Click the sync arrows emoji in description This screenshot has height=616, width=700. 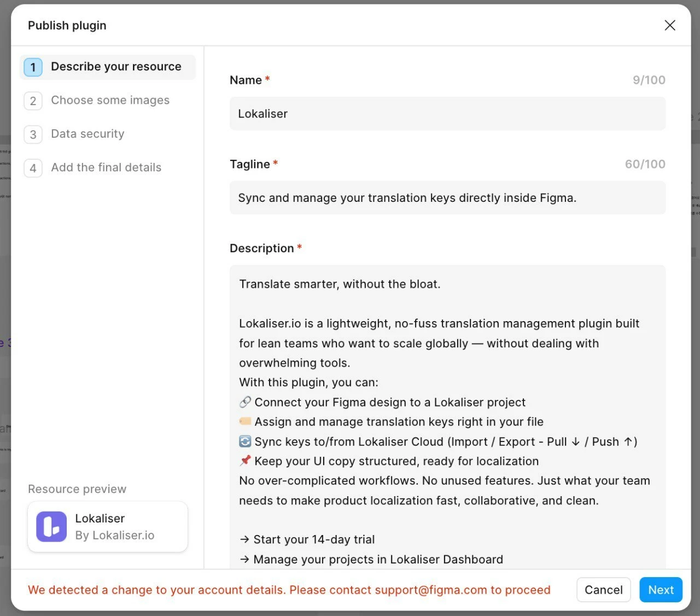pos(245,441)
